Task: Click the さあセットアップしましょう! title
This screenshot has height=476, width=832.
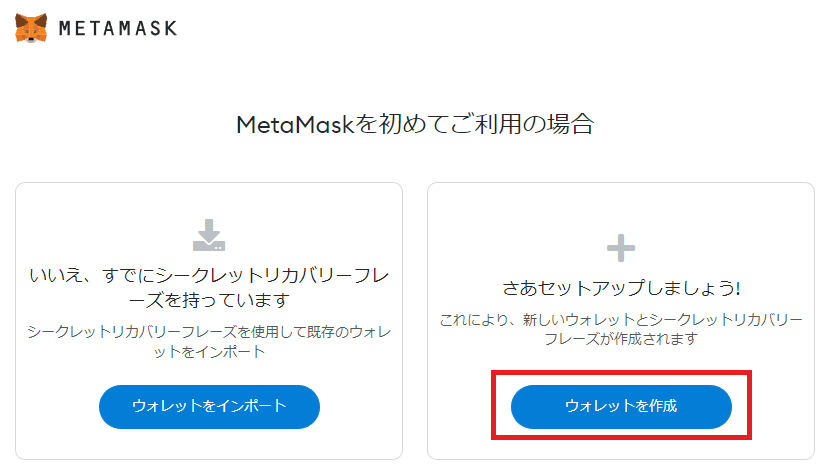Action: (621, 288)
